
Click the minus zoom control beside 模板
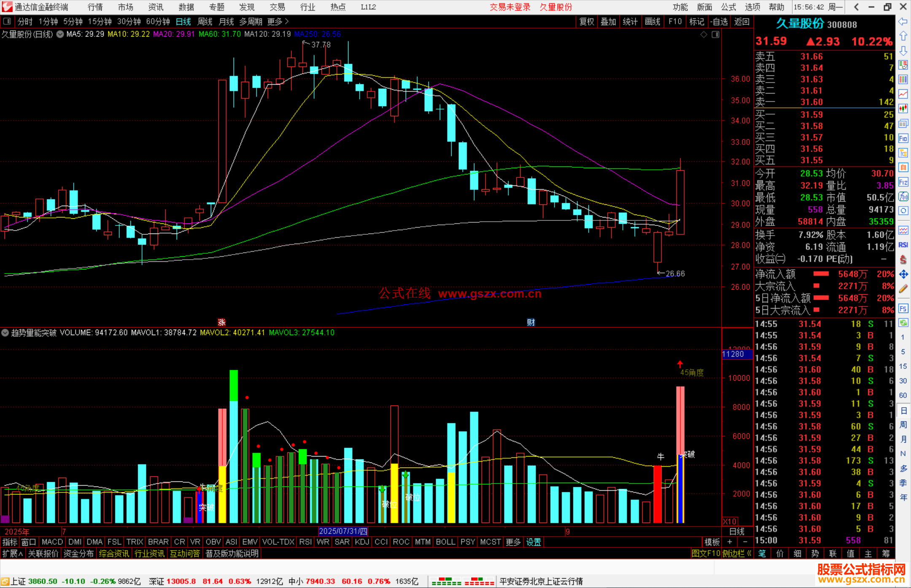tap(745, 542)
